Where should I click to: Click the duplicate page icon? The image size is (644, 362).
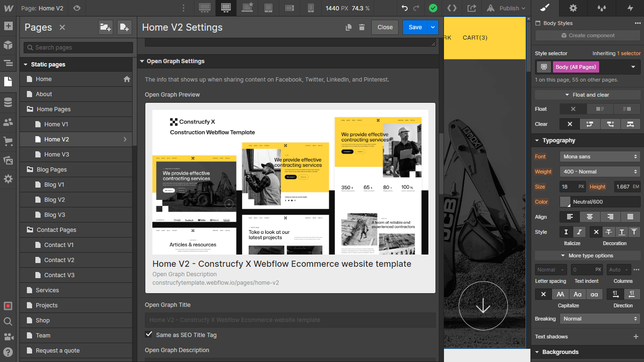point(349,27)
